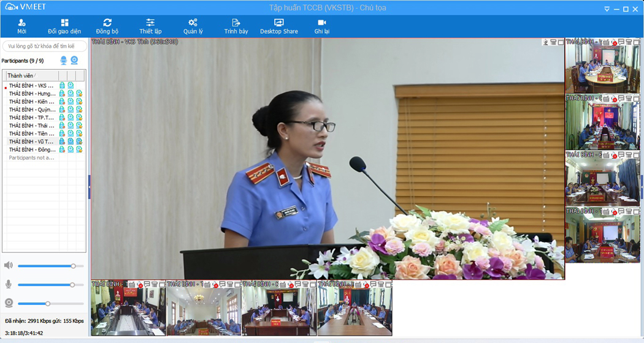Screen dimensions: 644x343
Task: Open Thiết lập settings
Action: [150, 26]
